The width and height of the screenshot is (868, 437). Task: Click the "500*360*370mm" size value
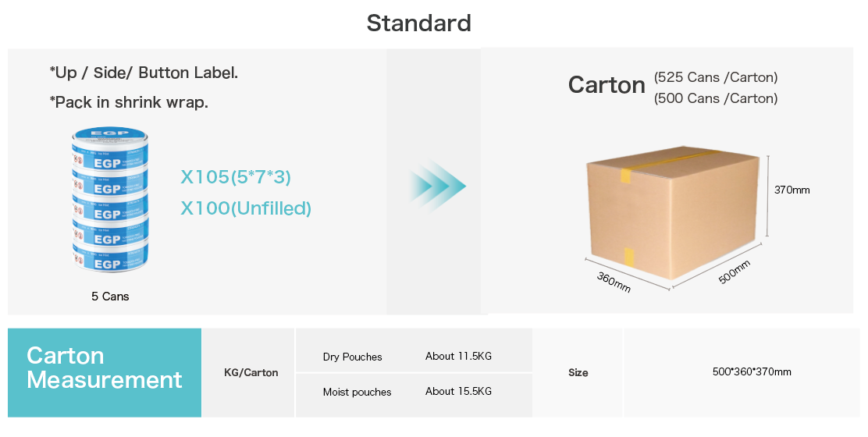(x=752, y=372)
